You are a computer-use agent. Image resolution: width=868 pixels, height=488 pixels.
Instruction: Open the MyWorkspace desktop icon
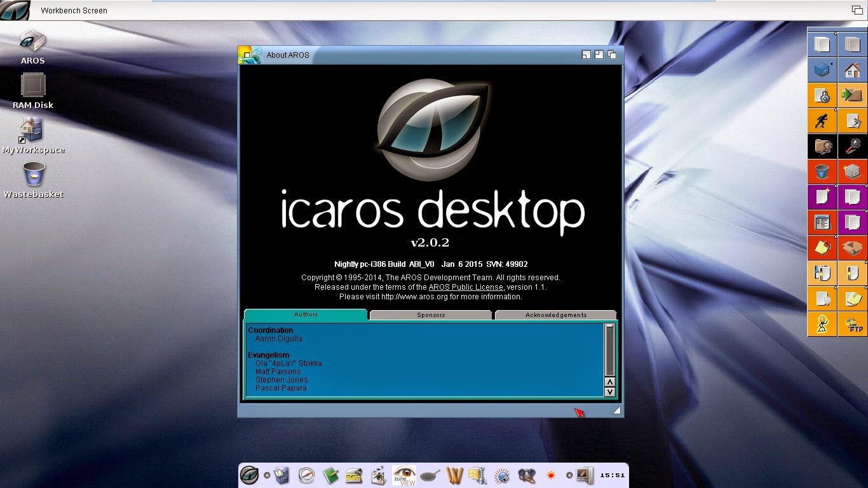(32, 130)
